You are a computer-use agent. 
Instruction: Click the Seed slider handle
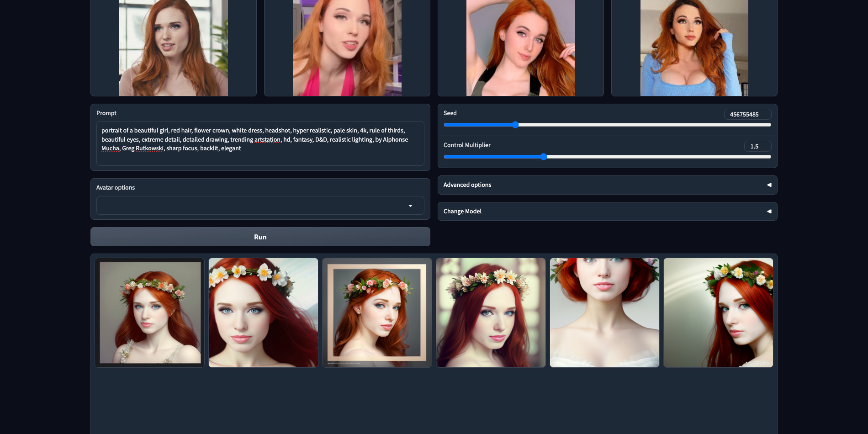click(x=515, y=125)
